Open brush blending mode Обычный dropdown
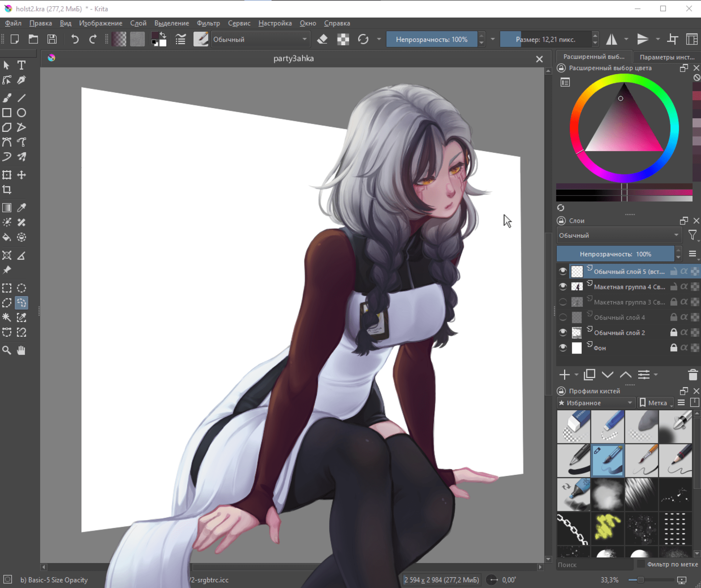Image resolution: width=701 pixels, height=588 pixels. point(260,39)
